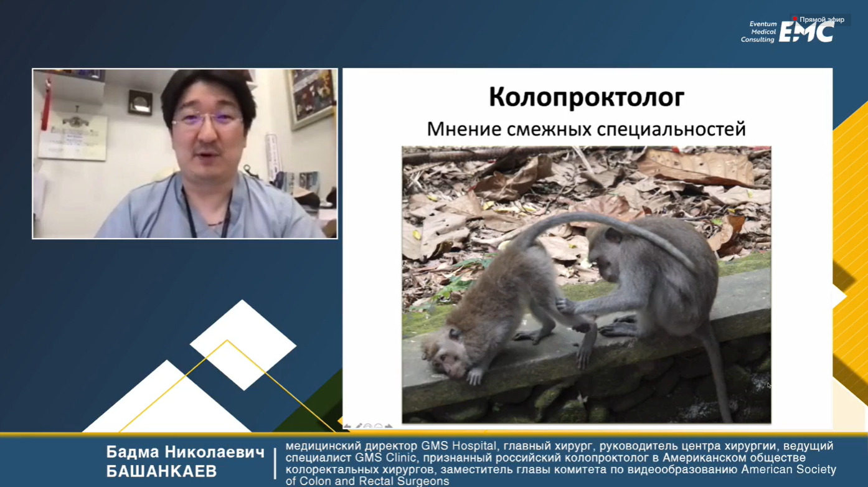Click the white certificate behind the speaker

(72, 136)
